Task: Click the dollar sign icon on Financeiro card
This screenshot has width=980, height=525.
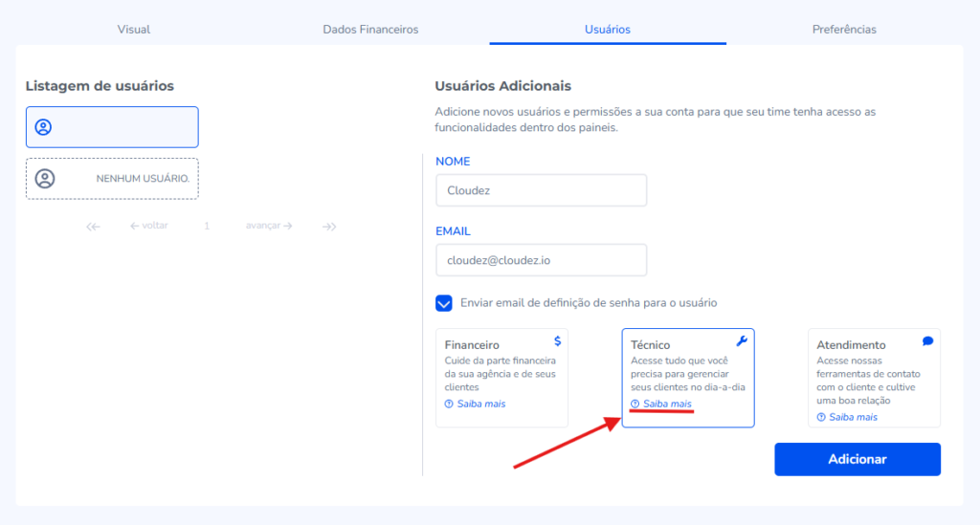Action: [x=558, y=340]
